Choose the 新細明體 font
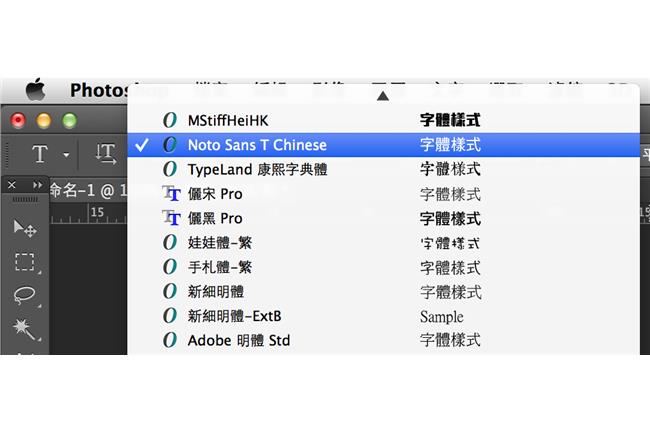This screenshot has height=432, width=650. pos(383,291)
